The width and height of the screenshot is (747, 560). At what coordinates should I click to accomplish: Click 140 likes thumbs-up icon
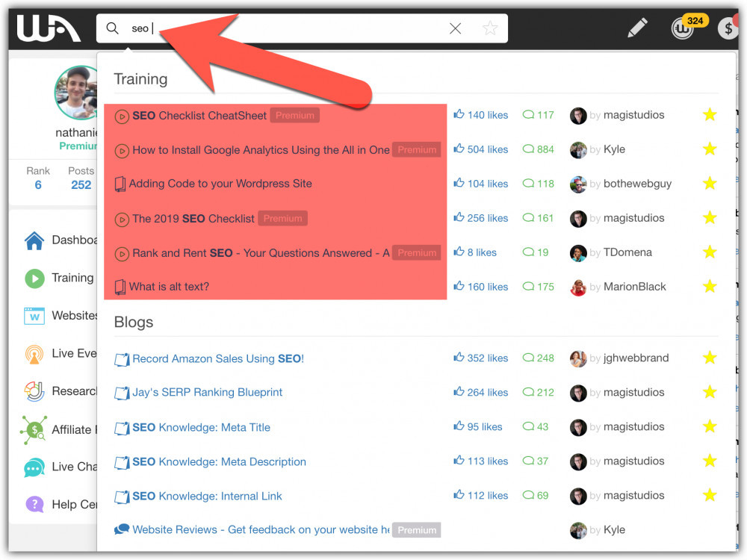(459, 113)
